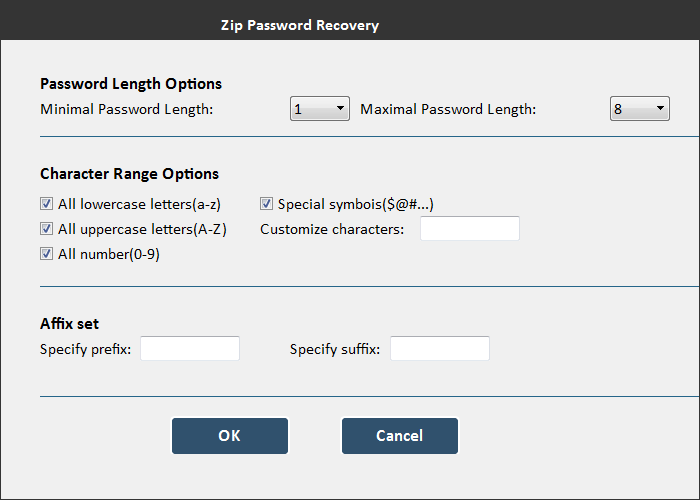Click into the Specify prefix field

point(190,349)
